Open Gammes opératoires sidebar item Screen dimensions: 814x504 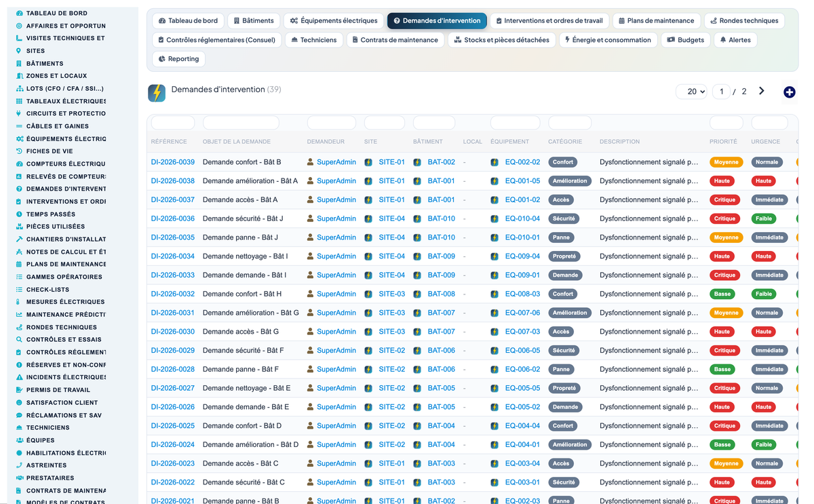pos(64,277)
